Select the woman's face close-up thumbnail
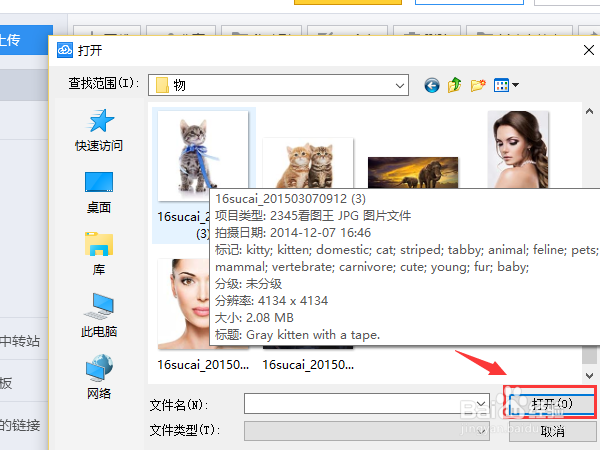The height and width of the screenshot is (450, 600). point(184,304)
